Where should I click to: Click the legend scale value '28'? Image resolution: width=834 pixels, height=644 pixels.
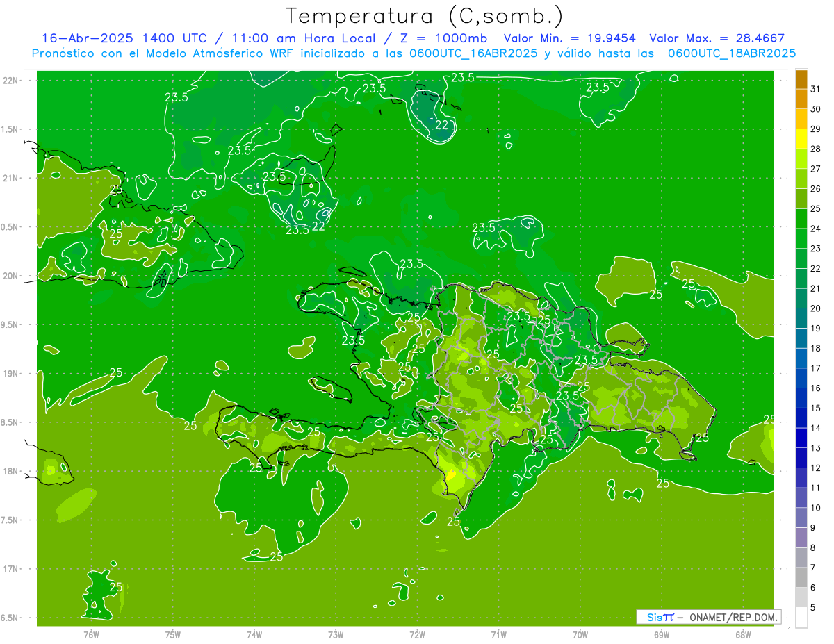click(816, 149)
